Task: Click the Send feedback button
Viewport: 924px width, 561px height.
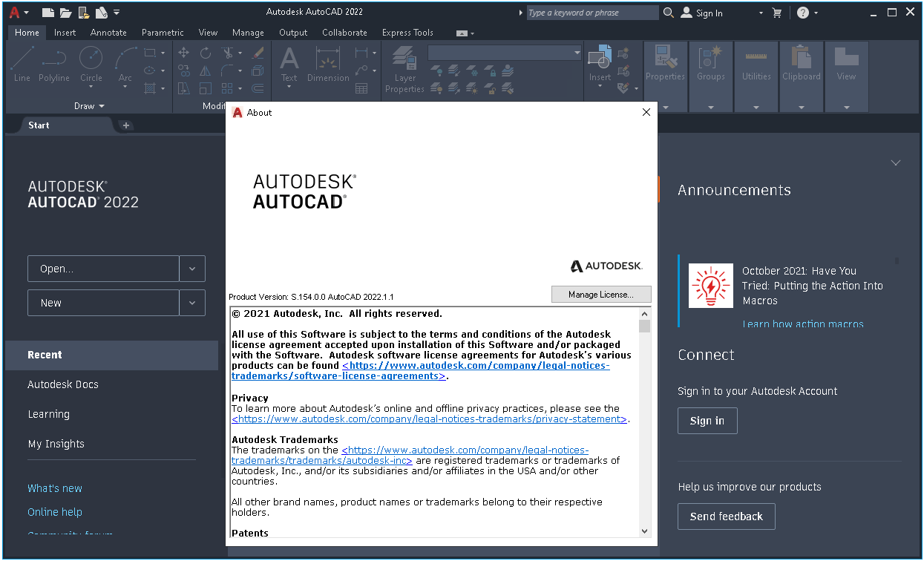Action: 727,516
